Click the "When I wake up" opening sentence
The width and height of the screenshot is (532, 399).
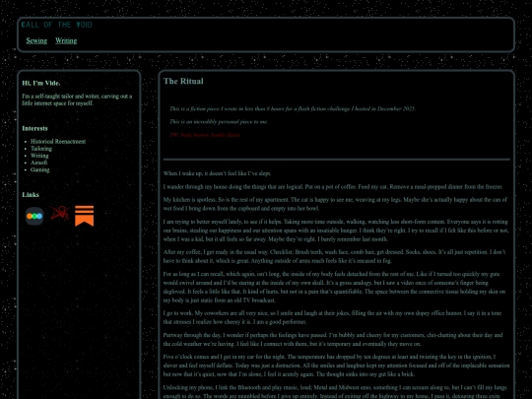217,173
